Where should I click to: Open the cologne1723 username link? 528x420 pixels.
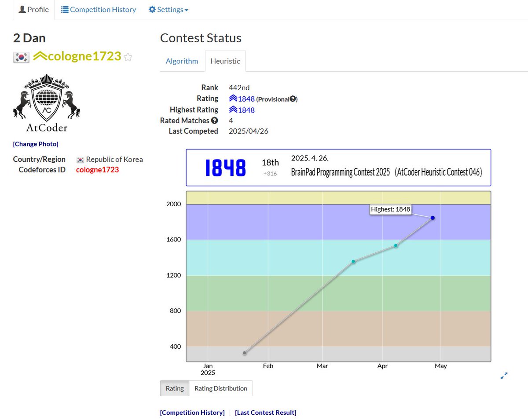click(x=84, y=56)
